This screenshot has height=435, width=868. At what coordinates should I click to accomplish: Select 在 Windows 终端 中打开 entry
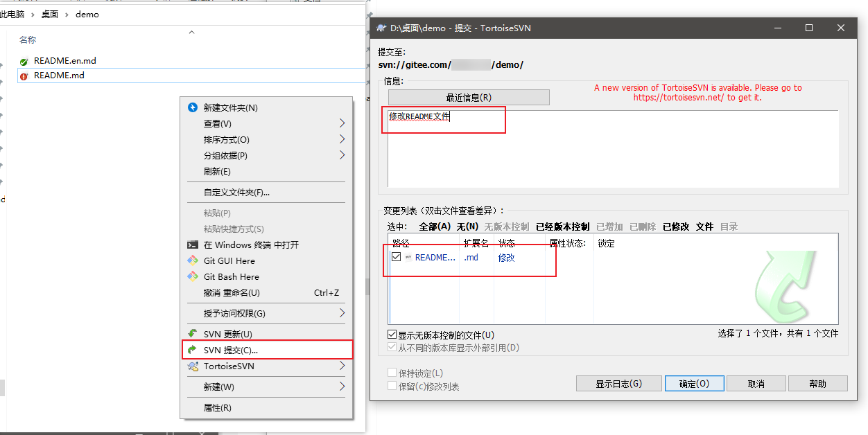click(266, 245)
